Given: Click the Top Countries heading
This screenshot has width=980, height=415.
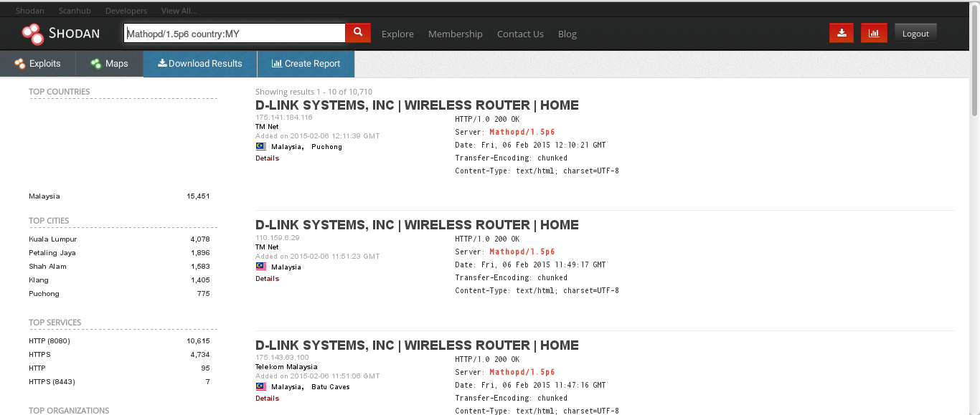Looking at the screenshot, I should point(60,92).
